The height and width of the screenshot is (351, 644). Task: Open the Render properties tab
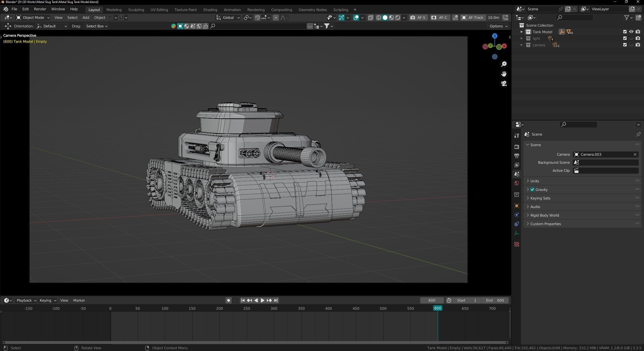click(x=517, y=147)
